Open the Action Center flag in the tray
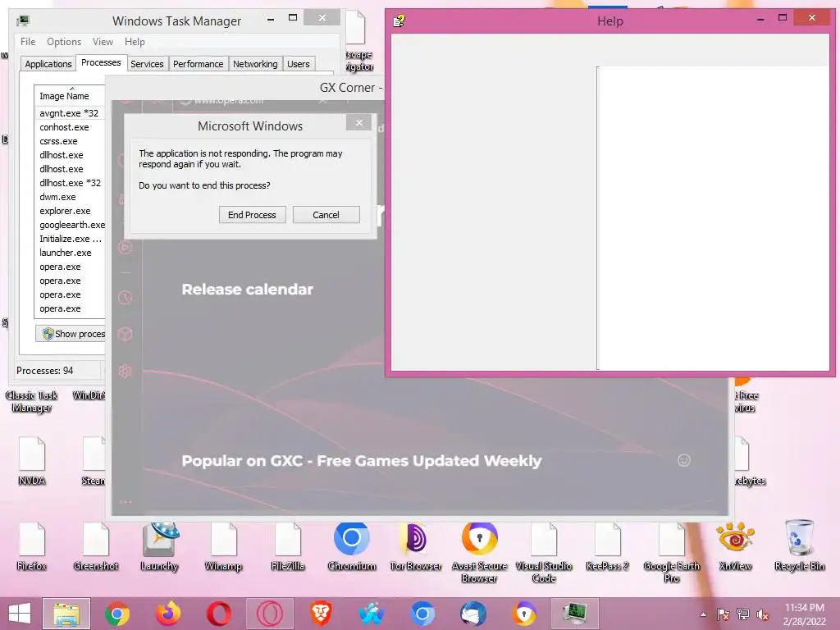The width and height of the screenshot is (840, 630). (x=724, y=614)
